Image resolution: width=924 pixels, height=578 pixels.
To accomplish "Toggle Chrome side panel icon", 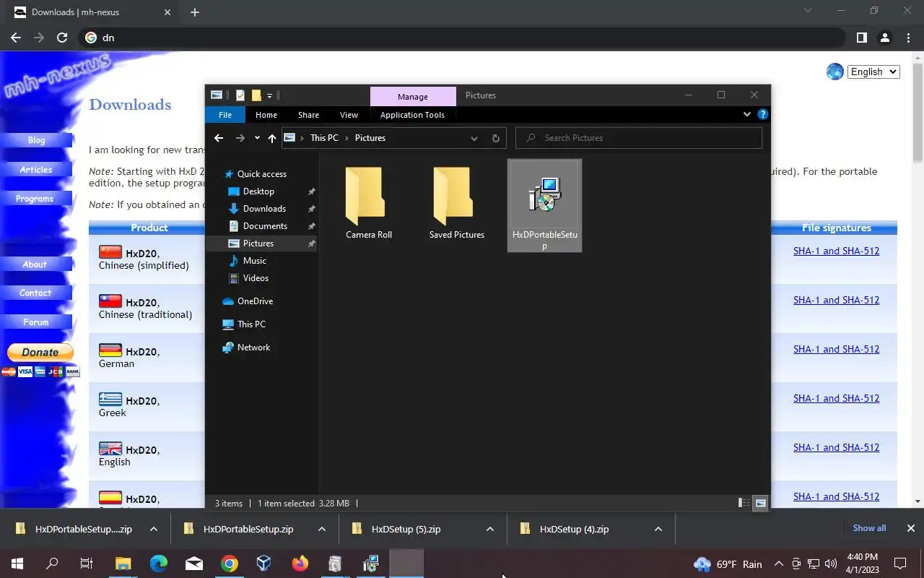I will tap(861, 38).
